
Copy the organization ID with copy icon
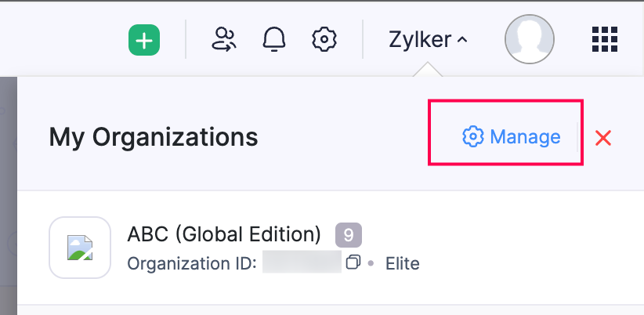pos(353,262)
